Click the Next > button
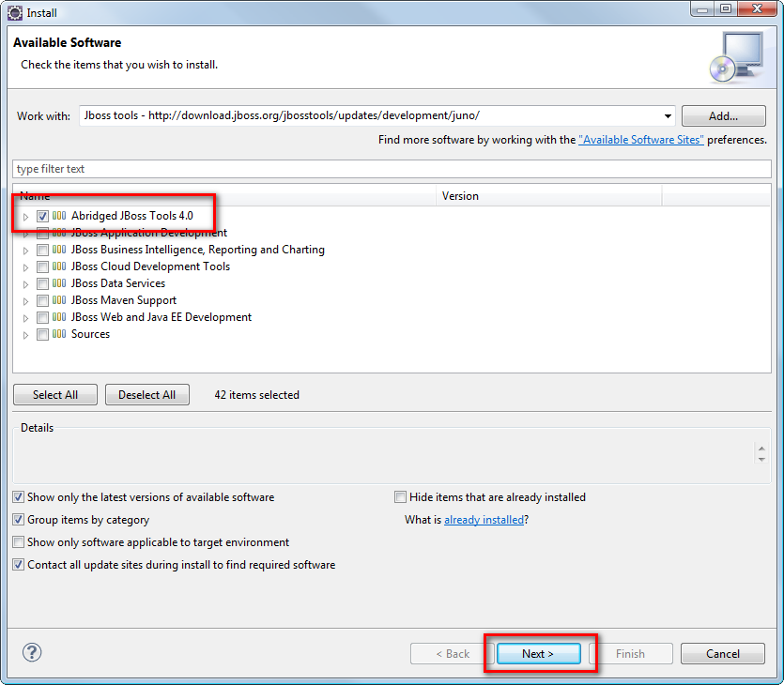This screenshot has width=784, height=685. point(539,653)
